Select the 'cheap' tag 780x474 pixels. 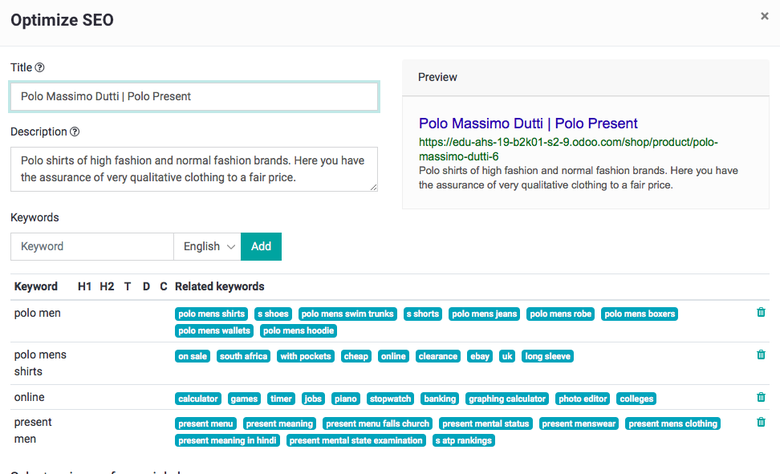(356, 356)
